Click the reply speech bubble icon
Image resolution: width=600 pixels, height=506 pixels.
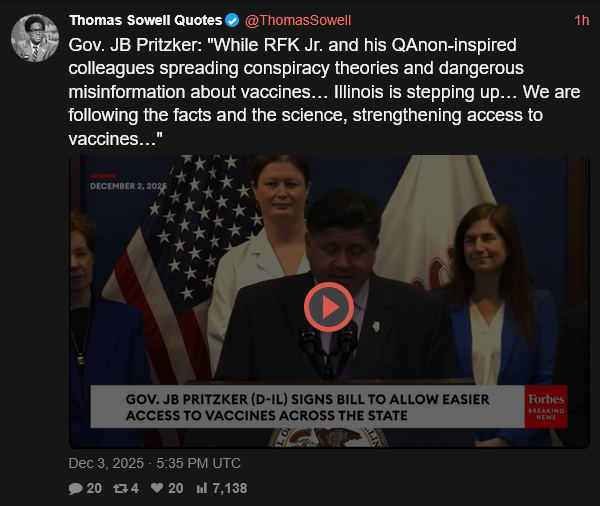[x=75, y=488]
